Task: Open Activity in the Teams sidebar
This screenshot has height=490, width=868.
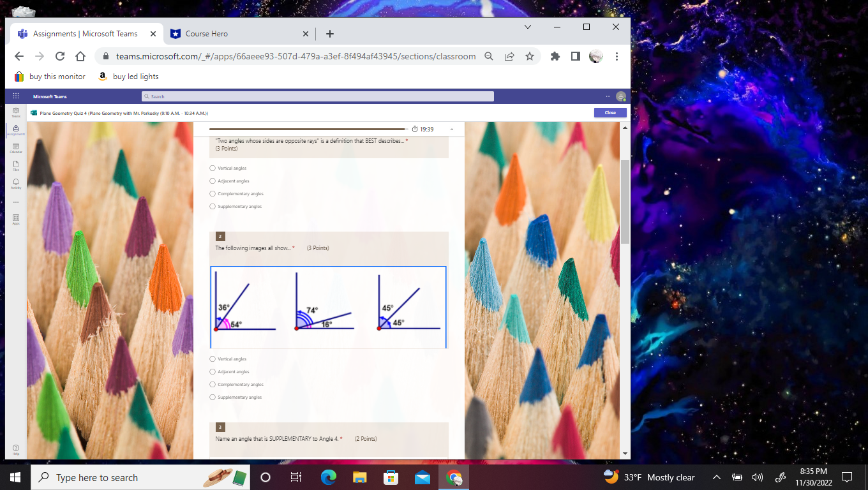Action: [x=15, y=184]
